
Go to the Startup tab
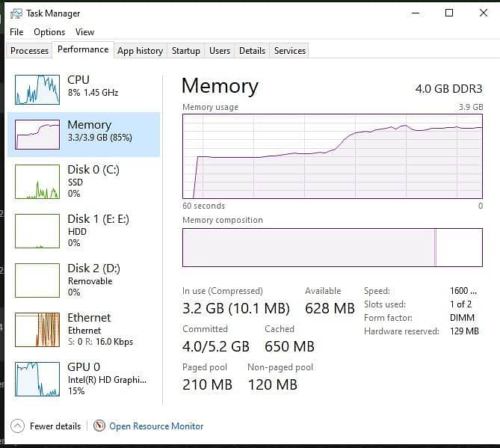click(x=186, y=51)
